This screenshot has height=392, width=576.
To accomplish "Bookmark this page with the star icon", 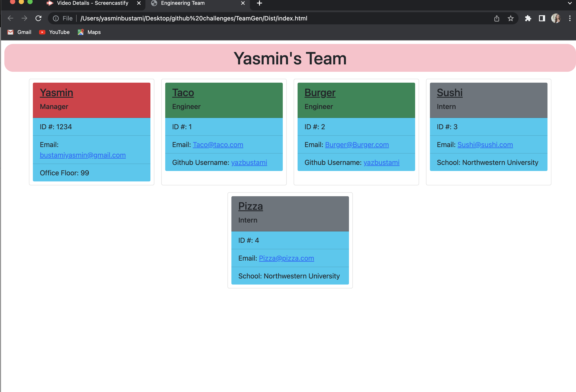I will coord(510,18).
